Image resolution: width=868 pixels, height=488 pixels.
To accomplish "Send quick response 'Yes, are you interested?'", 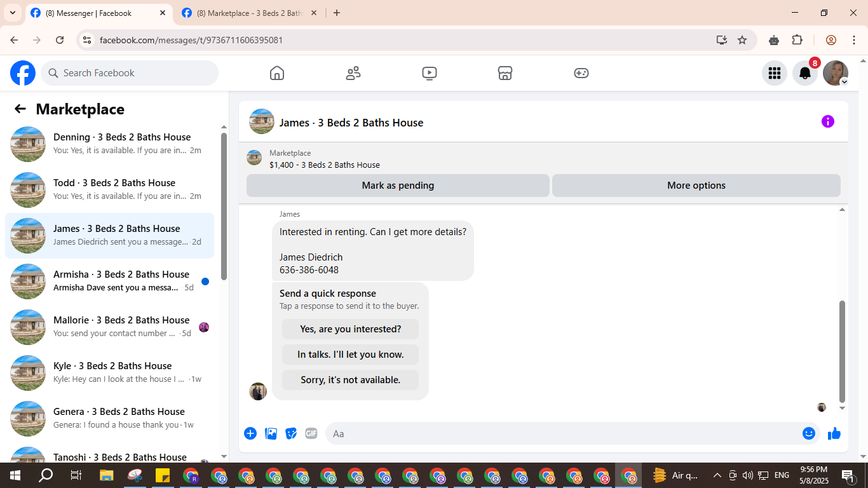I will [351, 329].
